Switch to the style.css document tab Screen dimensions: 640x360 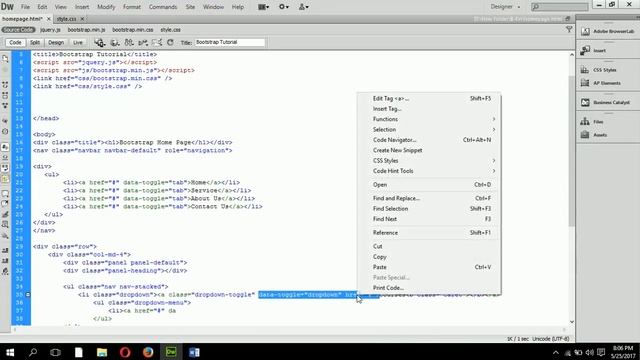[67, 19]
